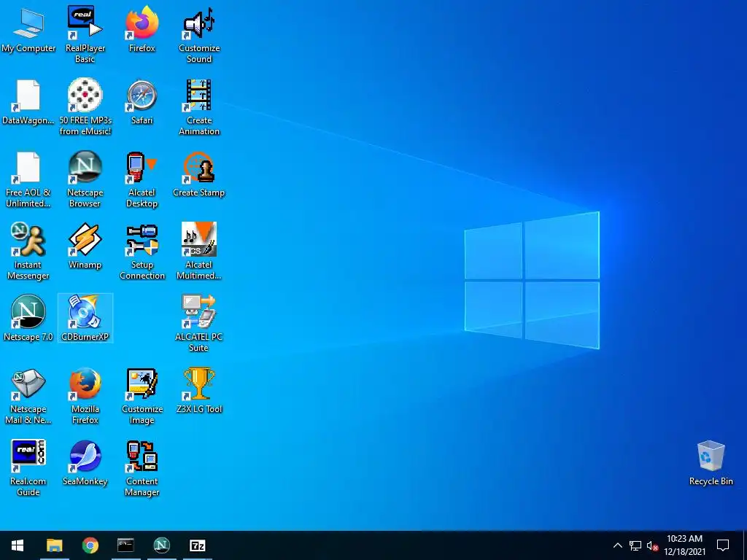
Task: Open File Explorer from the taskbar
Action: click(54, 545)
